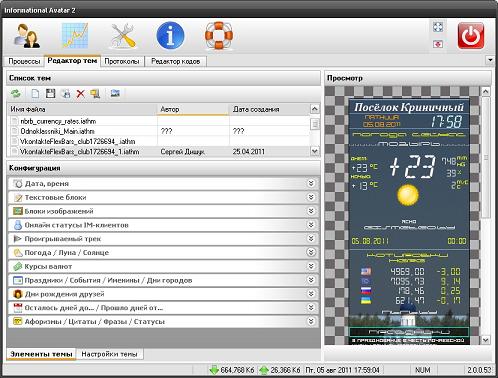The width and height of the screenshot is (498, 378).
Task: Expand Онлайн статусы IM-клиентов section
Action: tap(311, 225)
